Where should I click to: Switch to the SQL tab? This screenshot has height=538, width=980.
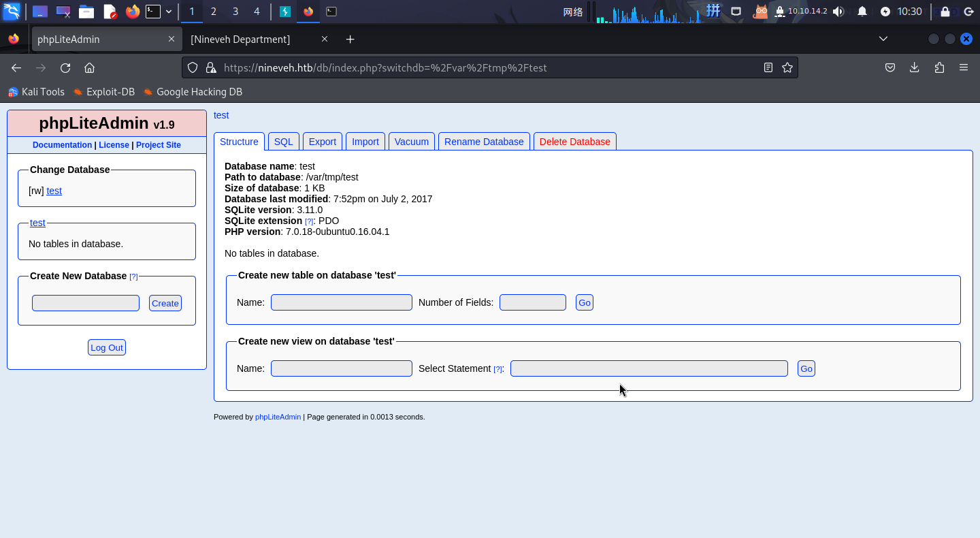click(283, 142)
